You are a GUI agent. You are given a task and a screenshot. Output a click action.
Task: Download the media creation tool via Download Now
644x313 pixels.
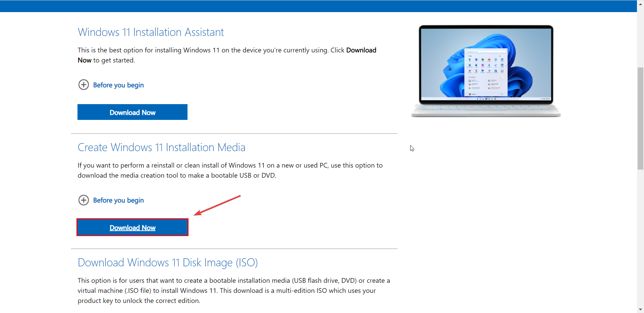(x=132, y=227)
